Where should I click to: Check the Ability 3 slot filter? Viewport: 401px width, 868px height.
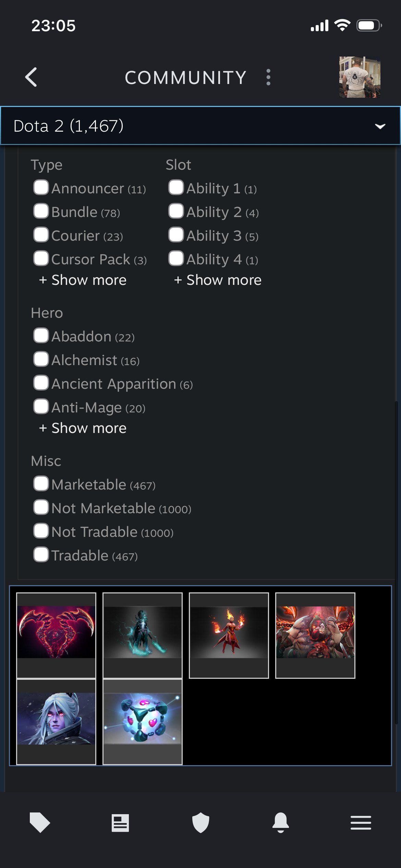(176, 235)
